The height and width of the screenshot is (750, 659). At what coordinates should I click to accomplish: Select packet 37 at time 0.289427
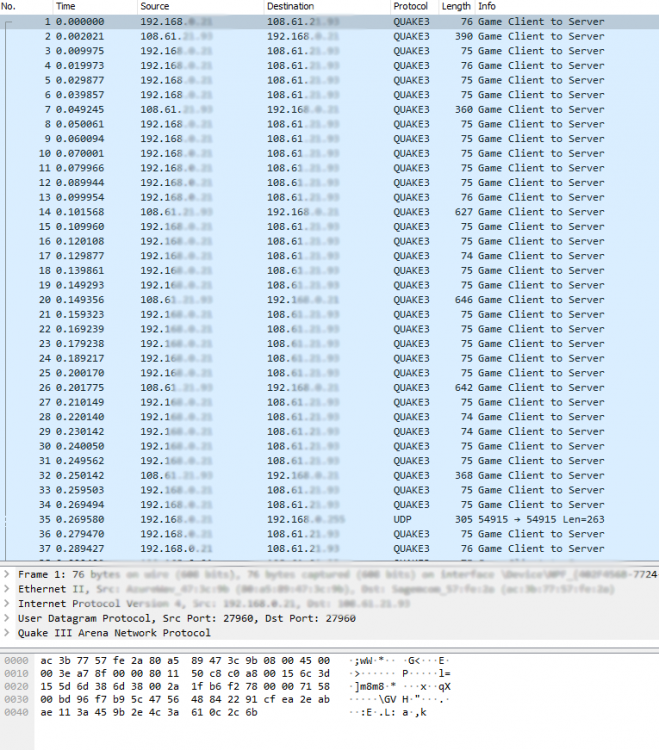[330, 549]
